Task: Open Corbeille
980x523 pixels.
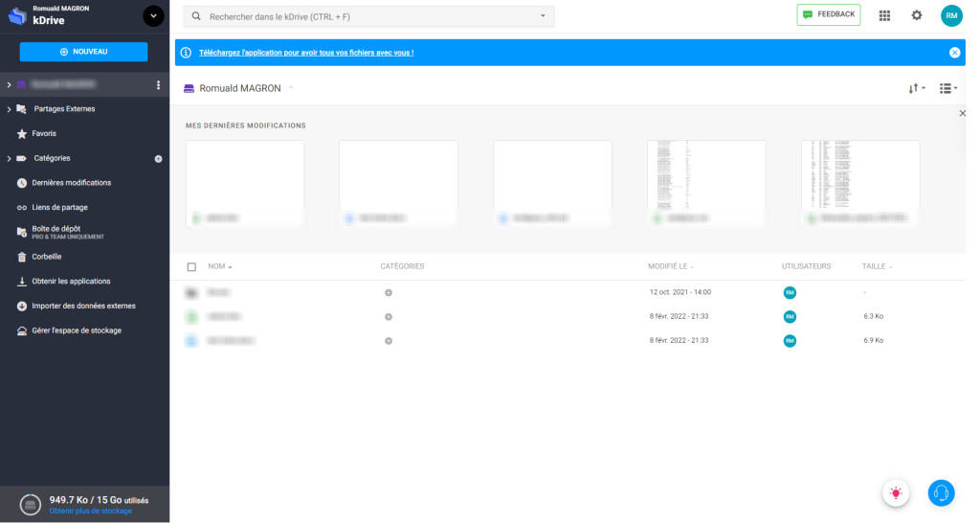Action: (47, 257)
